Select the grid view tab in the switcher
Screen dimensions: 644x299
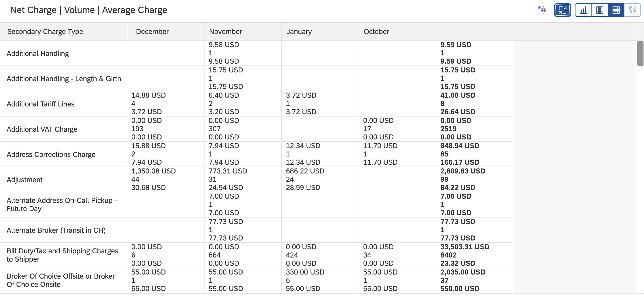click(616, 10)
